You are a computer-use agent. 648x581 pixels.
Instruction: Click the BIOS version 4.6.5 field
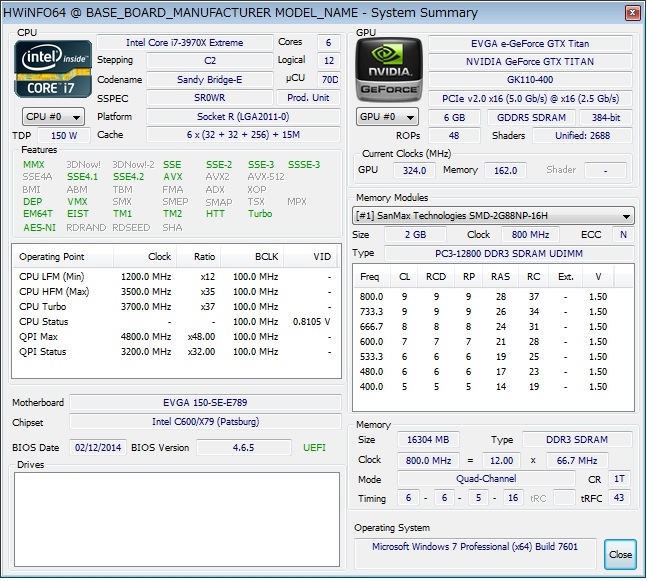[x=243, y=448]
